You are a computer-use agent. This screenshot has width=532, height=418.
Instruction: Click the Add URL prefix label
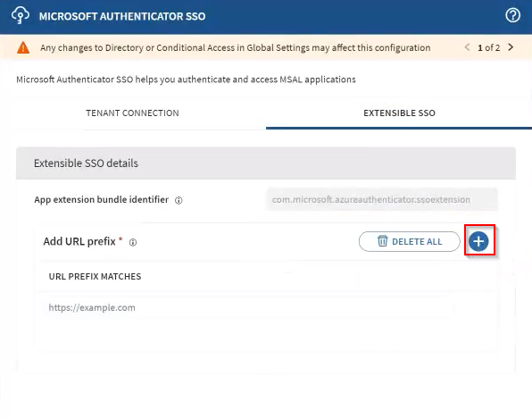click(x=79, y=241)
